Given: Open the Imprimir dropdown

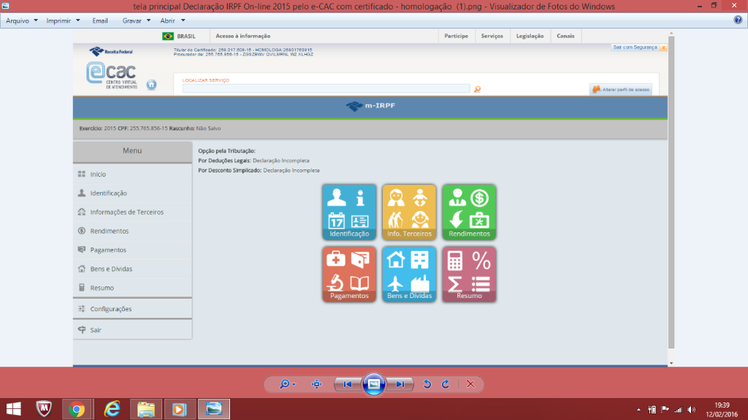Looking at the screenshot, I should [63, 20].
